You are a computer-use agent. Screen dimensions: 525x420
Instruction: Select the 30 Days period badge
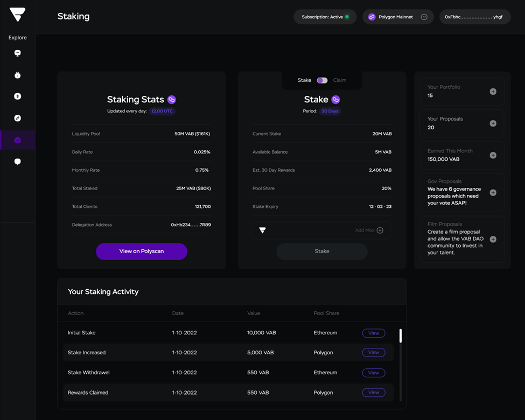(x=330, y=111)
